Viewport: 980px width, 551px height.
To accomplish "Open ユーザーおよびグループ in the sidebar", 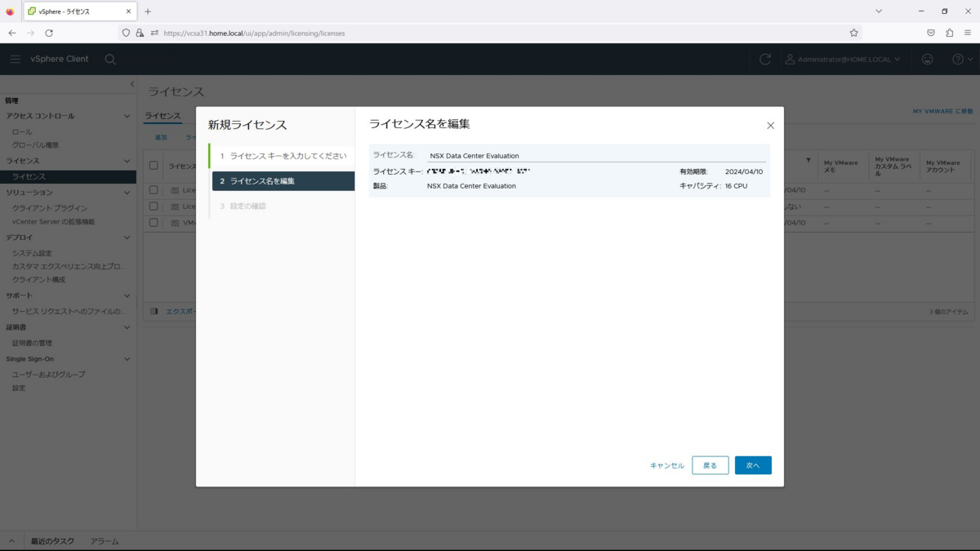I will pyautogui.click(x=48, y=375).
